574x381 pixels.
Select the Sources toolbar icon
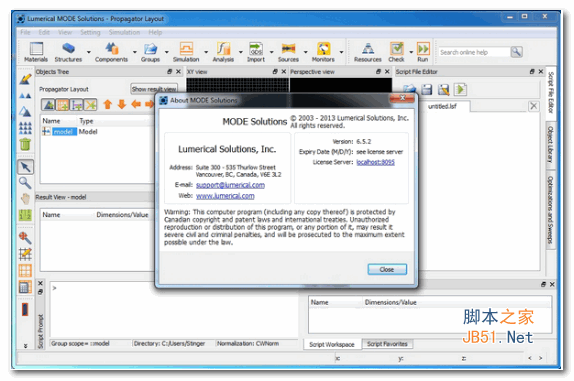[288, 52]
